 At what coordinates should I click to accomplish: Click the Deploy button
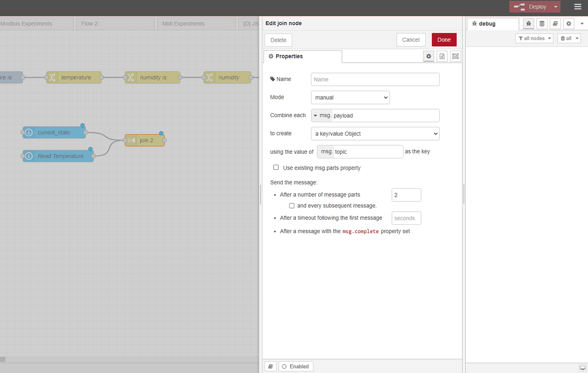click(530, 7)
